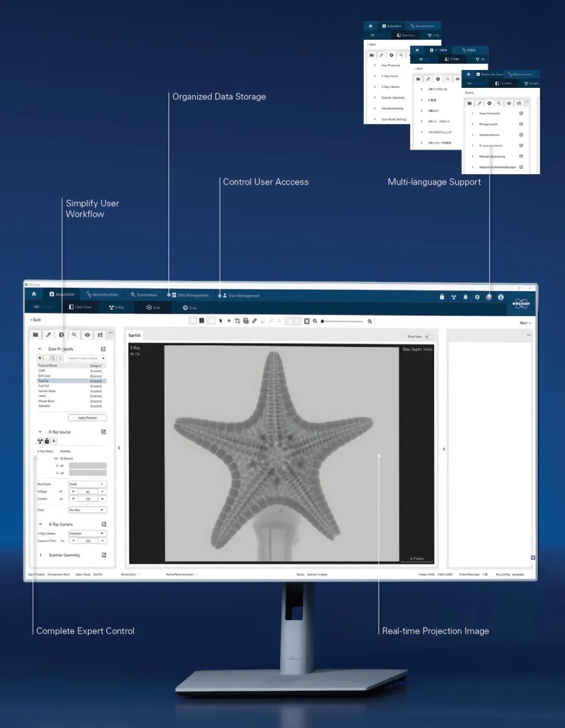The image size is (565, 728).
Task: Click the Open Door button
Action: [x=81, y=307]
